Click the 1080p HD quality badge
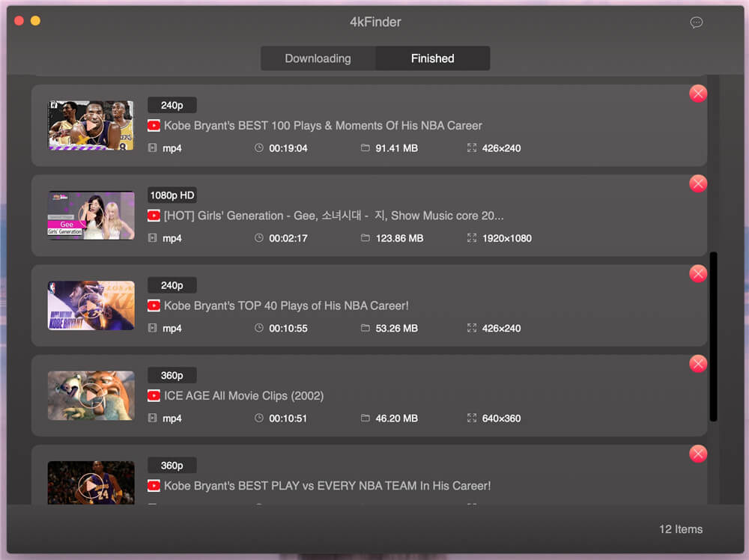This screenshot has width=749, height=560. pyautogui.click(x=172, y=195)
